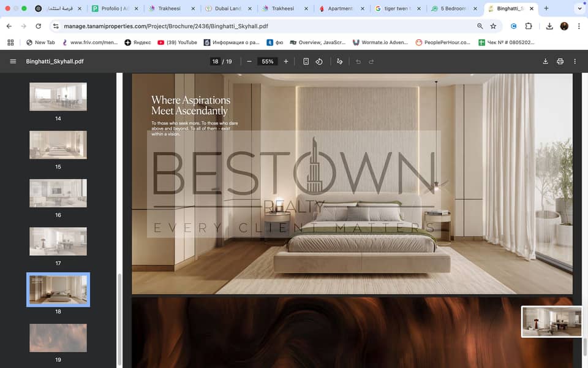
Task: Open the New Tab bookmark
Action: point(40,42)
